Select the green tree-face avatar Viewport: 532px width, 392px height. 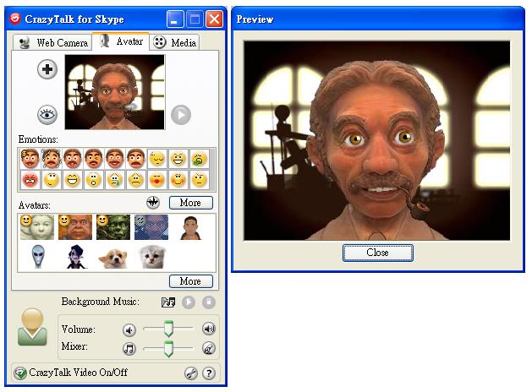coord(113,227)
